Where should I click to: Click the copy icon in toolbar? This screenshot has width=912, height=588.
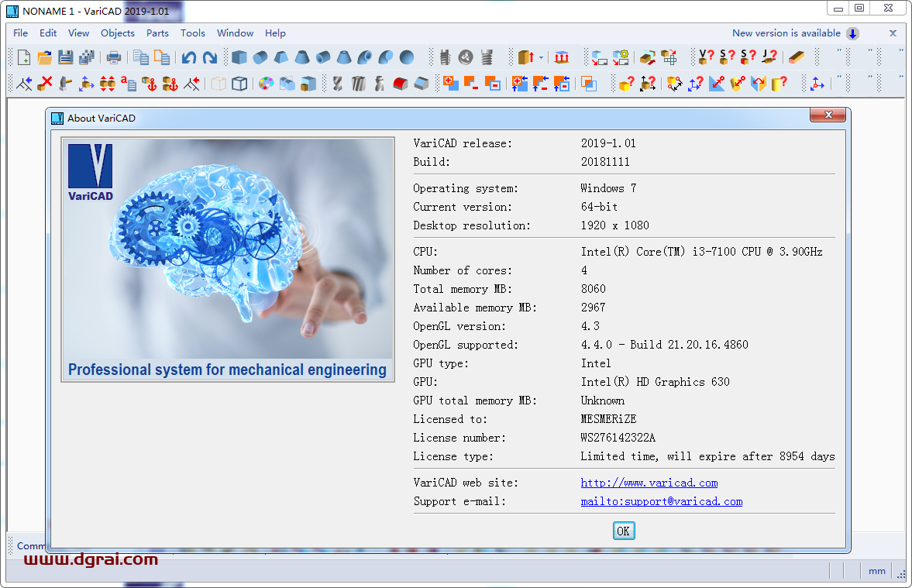140,57
